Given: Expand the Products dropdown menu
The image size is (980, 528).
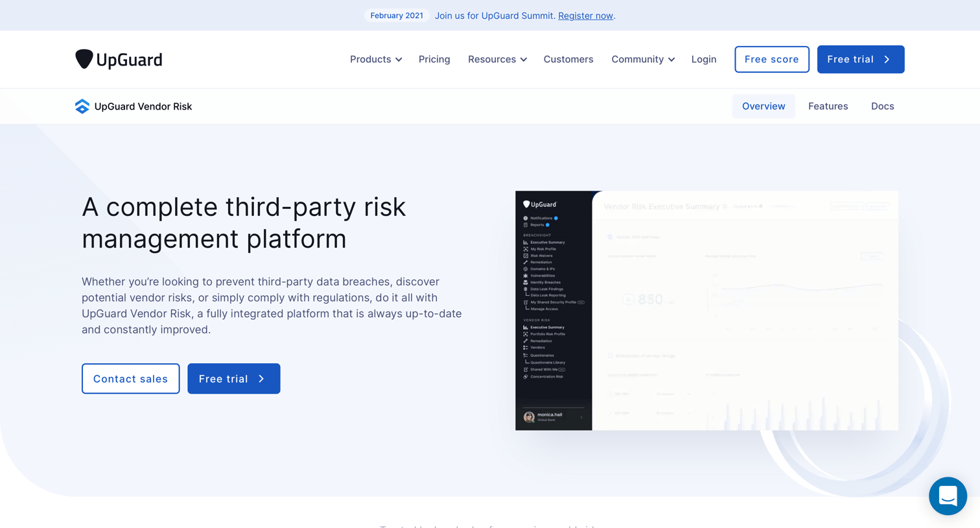Looking at the screenshot, I should point(376,59).
